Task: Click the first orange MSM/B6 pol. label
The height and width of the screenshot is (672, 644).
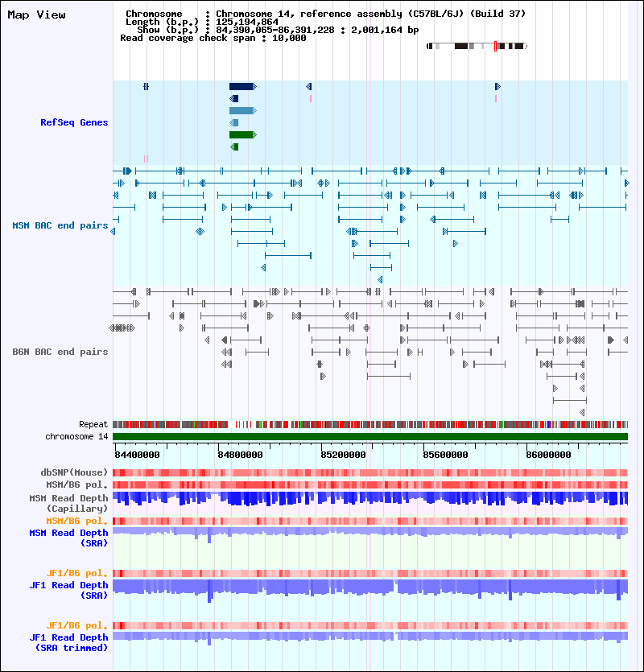Action: [77, 522]
